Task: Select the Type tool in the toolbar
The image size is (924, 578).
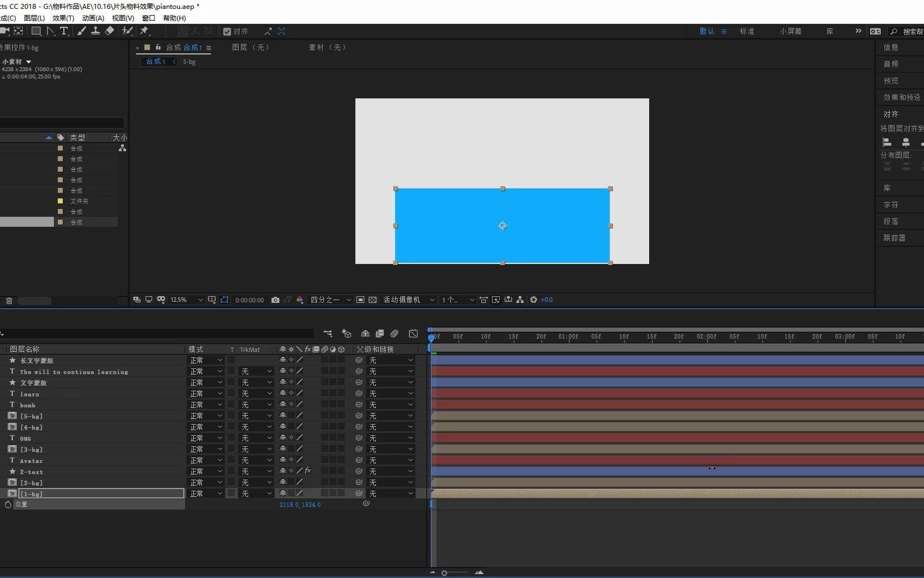Action: coord(64,32)
